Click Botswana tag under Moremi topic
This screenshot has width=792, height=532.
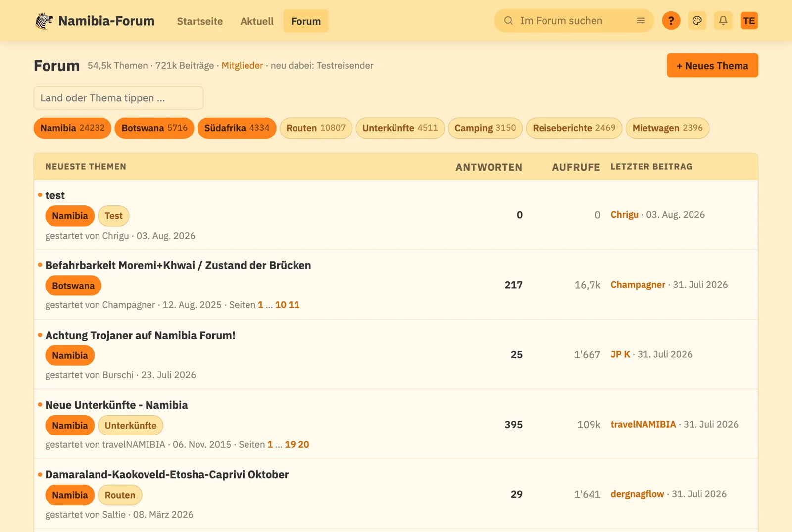73,286
